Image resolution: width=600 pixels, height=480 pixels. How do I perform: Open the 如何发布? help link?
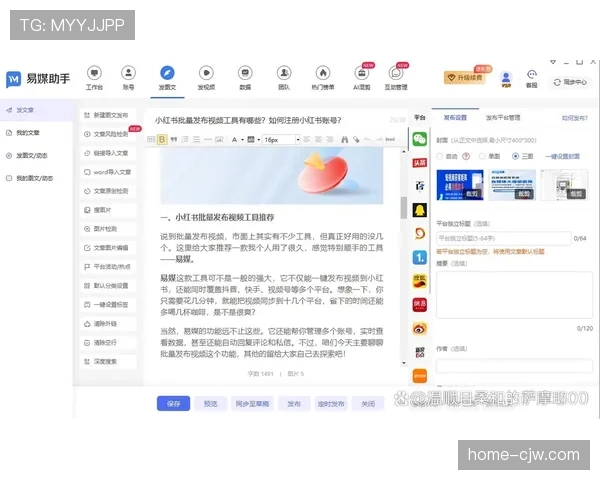[574, 118]
